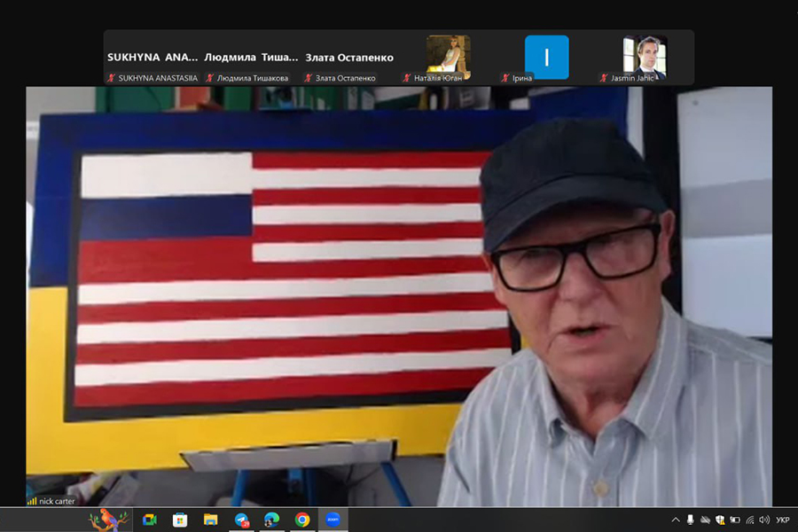Image resolution: width=798 pixels, height=532 pixels.
Task: Select the Злата Остапенко participant tile
Action: tap(349, 58)
